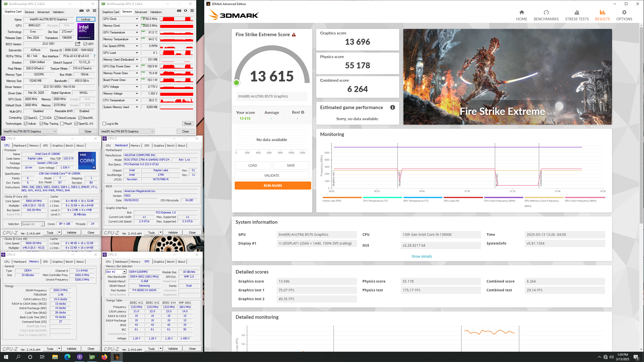Open the HOME page in 3DMark
Viewport: 644px width, 362px height.
click(521, 15)
